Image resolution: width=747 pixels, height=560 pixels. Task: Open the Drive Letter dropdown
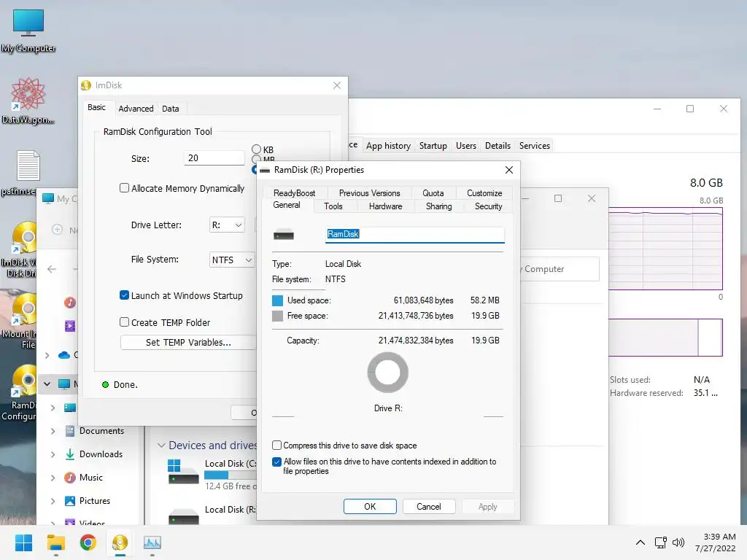(228, 225)
